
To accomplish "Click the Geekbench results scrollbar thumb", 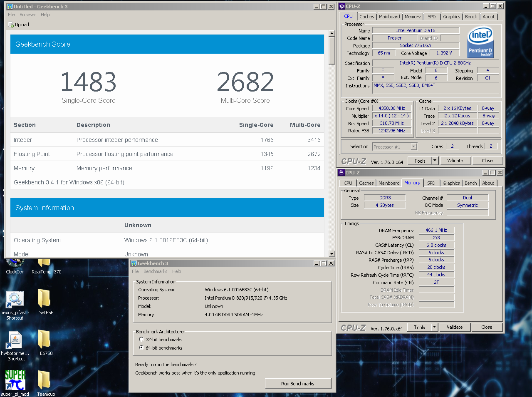I will click(332, 50).
